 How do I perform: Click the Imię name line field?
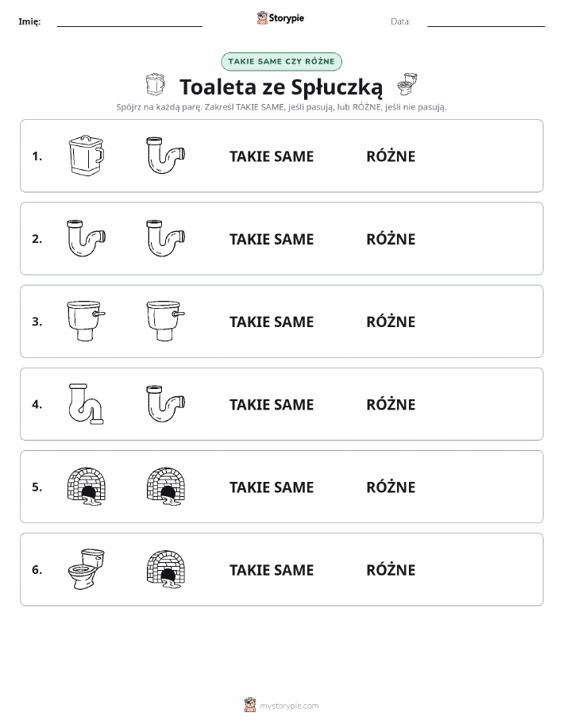tap(129, 21)
